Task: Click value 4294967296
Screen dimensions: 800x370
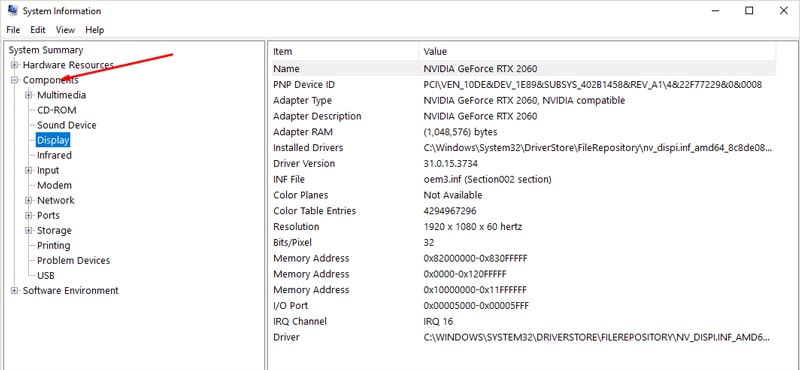Action: [x=450, y=211]
